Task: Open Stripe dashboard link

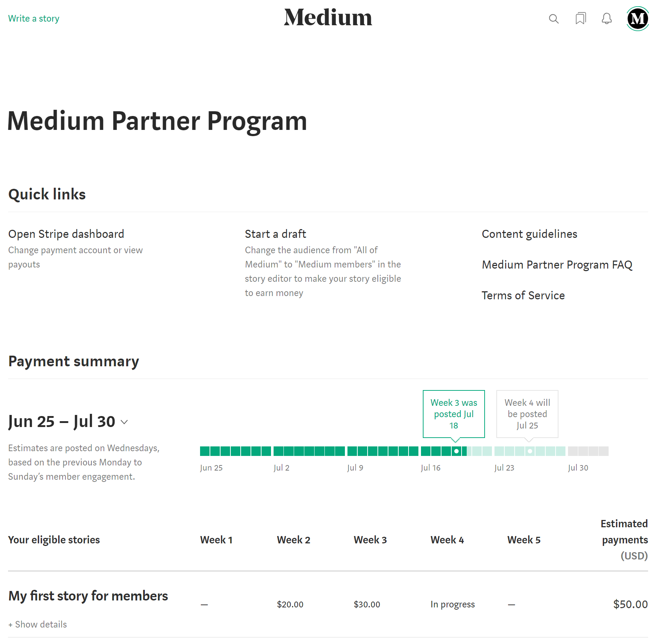Action: pos(66,234)
